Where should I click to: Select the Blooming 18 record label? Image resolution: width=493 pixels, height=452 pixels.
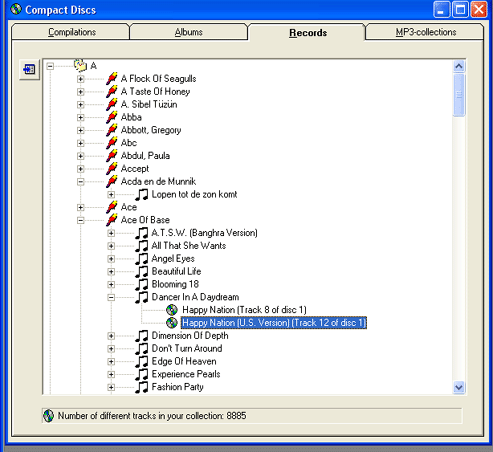(x=175, y=284)
